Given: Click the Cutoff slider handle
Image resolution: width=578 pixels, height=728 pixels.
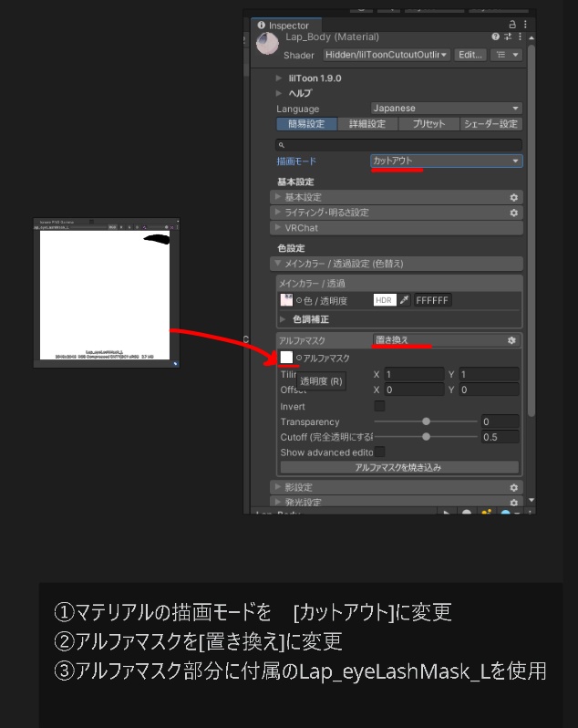Looking at the screenshot, I should coord(426,436).
